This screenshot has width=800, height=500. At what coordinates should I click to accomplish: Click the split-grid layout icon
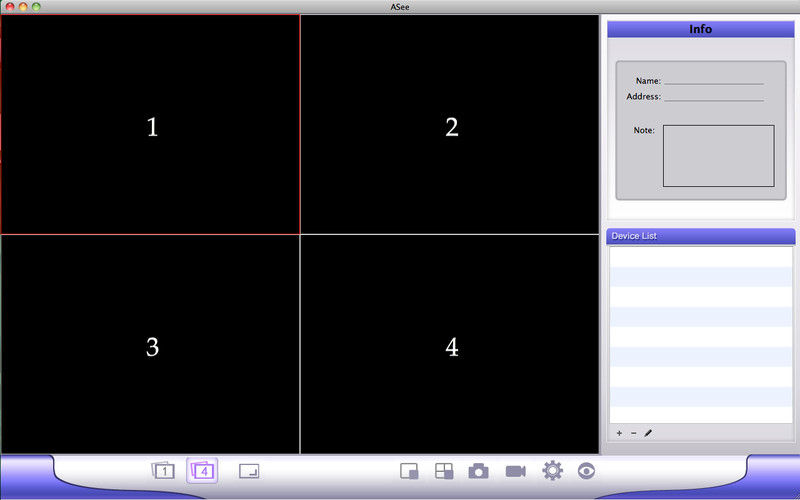(444, 471)
